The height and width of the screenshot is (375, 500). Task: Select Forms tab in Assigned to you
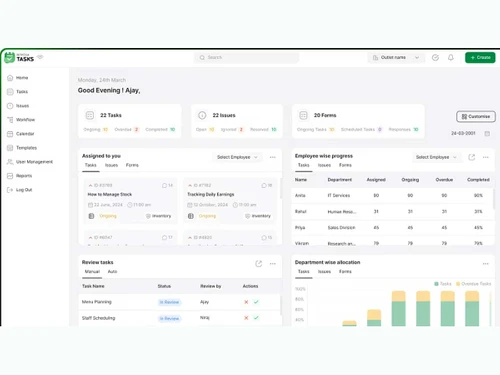[x=132, y=165]
